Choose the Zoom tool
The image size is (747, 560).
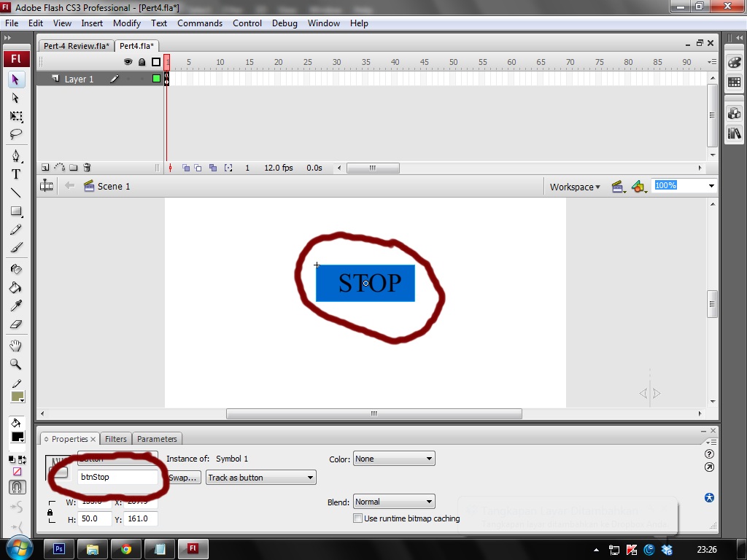tap(16, 362)
